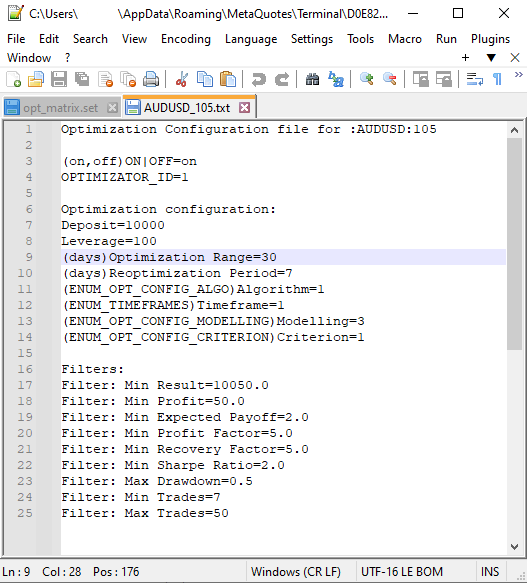Close the document with the menu bar X
The width and height of the screenshot is (527, 583).
pyautogui.click(x=515, y=58)
